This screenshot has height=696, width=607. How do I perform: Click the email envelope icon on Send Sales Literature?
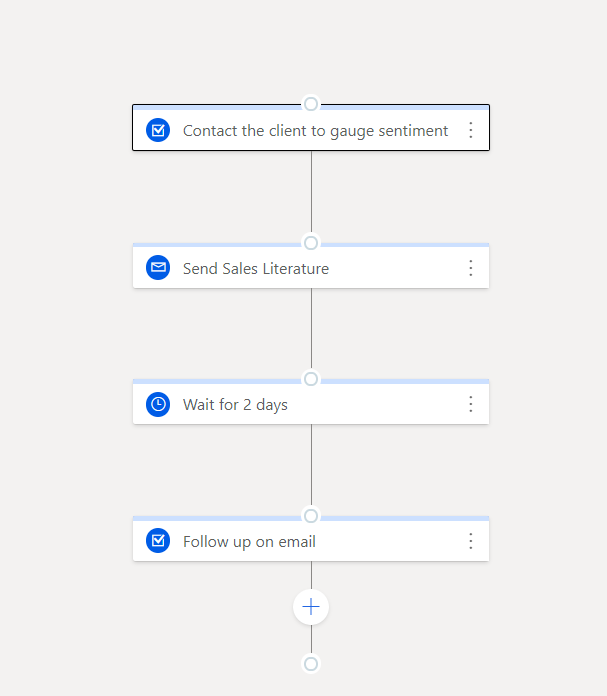pos(158,268)
